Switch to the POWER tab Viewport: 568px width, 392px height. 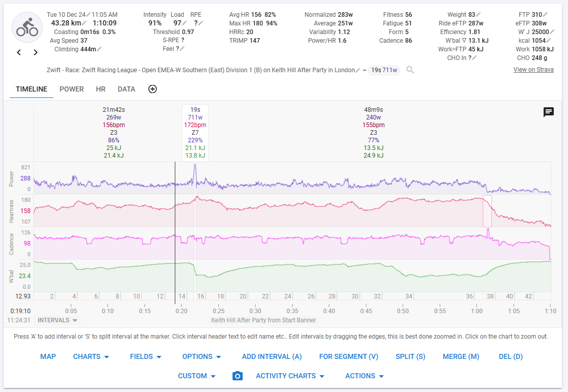(72, 89)
